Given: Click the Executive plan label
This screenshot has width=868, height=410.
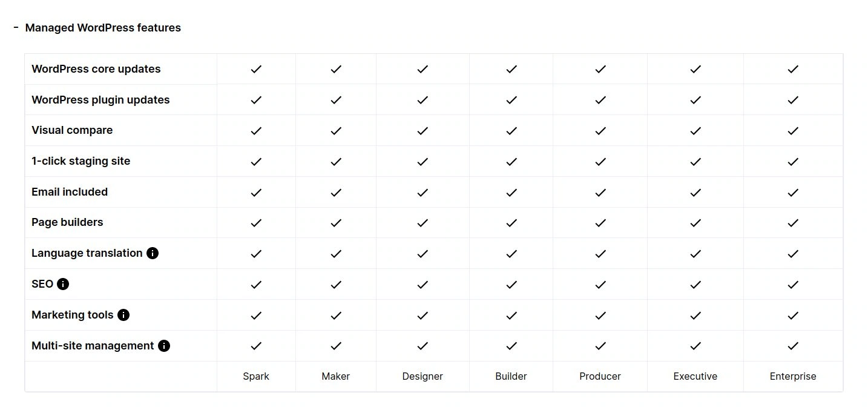Looking at the screenshot, I should click(x=695, y=376).
